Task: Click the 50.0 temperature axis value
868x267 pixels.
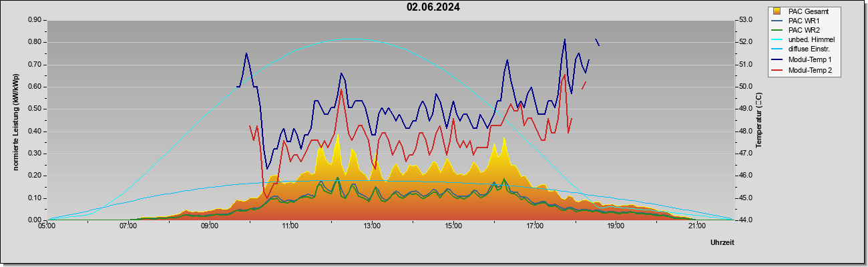Action: pyautogui.click(x=745, y=87)
